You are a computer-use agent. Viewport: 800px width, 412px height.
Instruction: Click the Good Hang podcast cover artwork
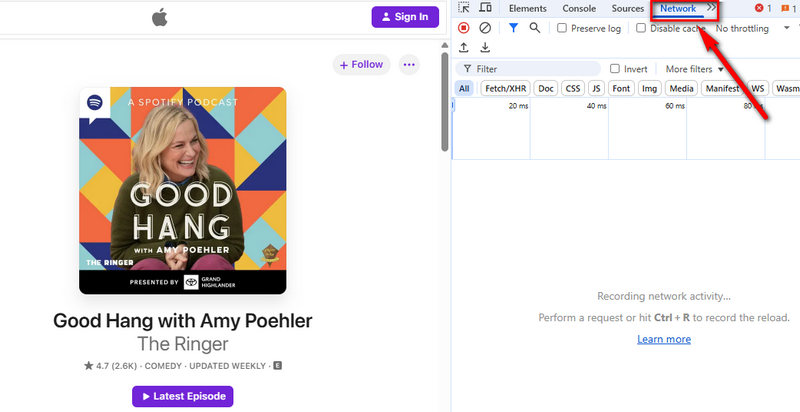click(183, 190)
